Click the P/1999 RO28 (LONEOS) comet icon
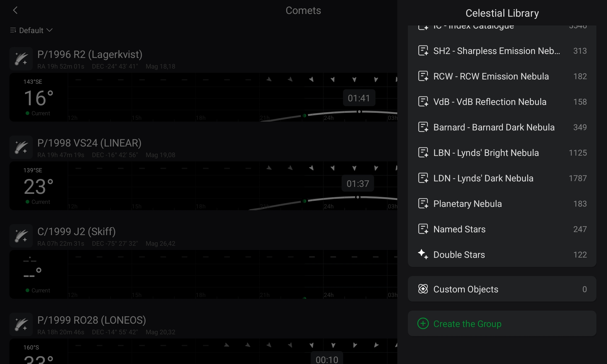The height and width of the screenshot is (364, 607). [x=21, y=325]
